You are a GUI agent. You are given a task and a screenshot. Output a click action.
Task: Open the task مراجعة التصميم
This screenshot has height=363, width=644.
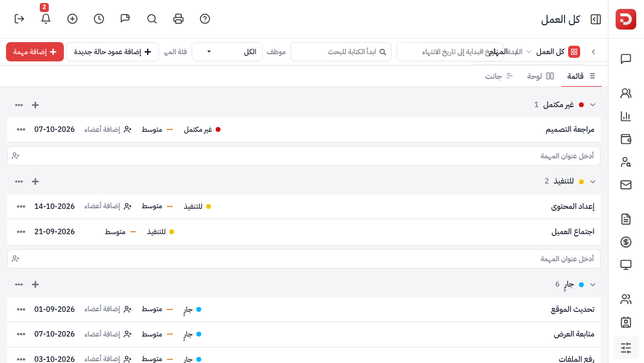coord(570,129)
